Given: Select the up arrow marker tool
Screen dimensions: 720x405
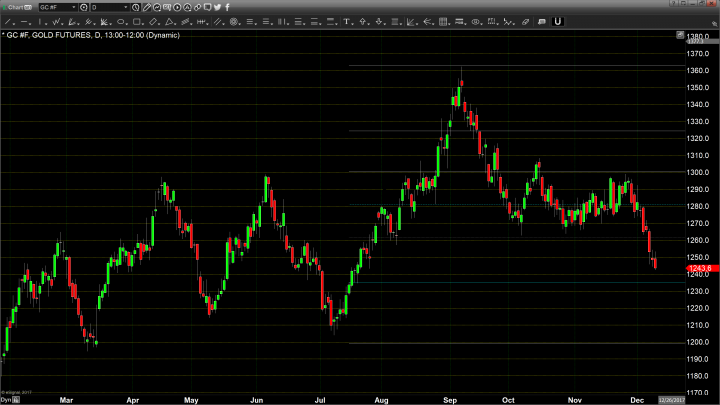Looking at the screenshot, I should coord(364,22).
